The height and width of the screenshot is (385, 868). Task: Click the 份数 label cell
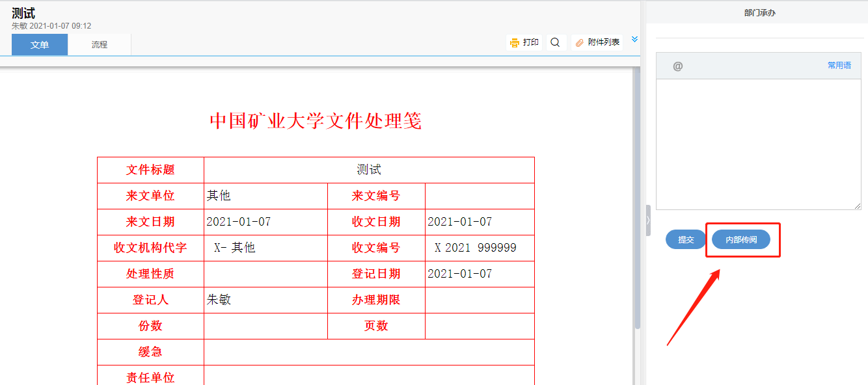point(150,326)
